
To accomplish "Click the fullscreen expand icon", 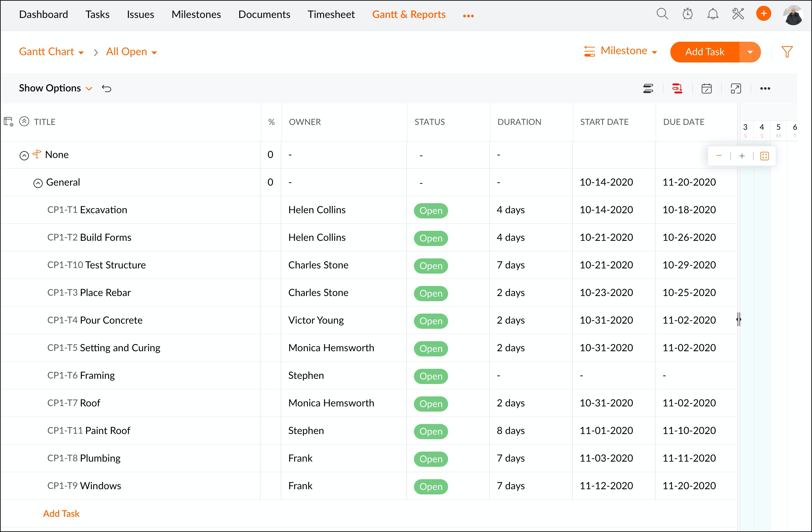I will tap(736, 88).
